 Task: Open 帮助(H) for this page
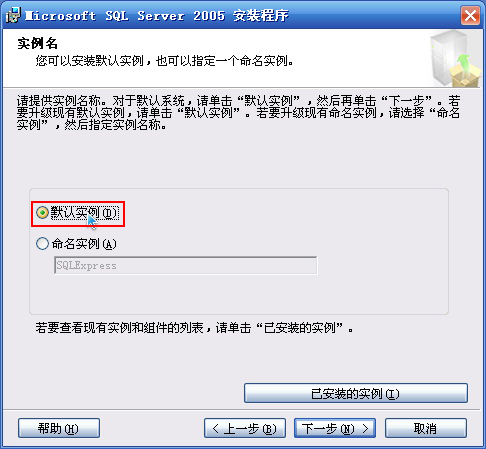[x=59, y=428]
